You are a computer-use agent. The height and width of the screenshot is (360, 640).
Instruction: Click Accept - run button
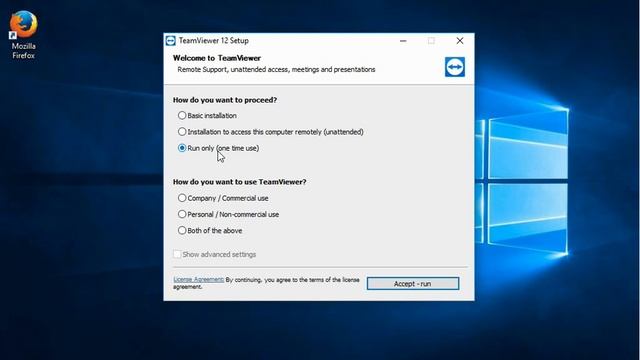coord(413,284)
